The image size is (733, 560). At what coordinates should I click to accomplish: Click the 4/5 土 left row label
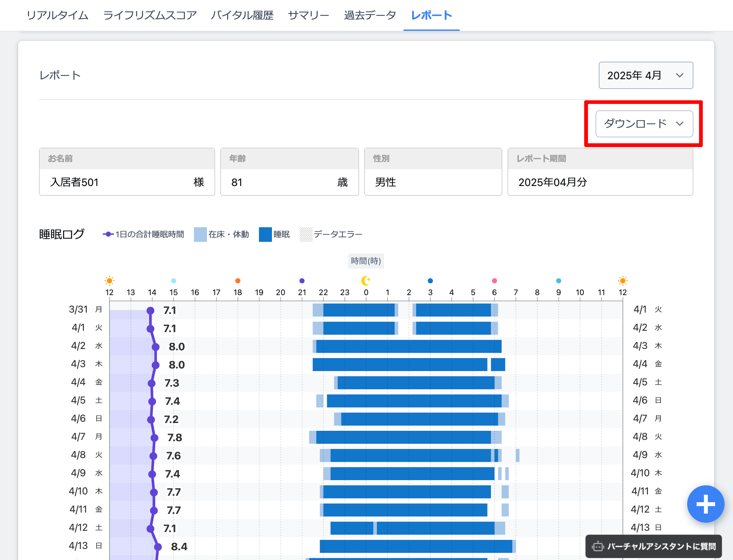(x=86, y=400)
